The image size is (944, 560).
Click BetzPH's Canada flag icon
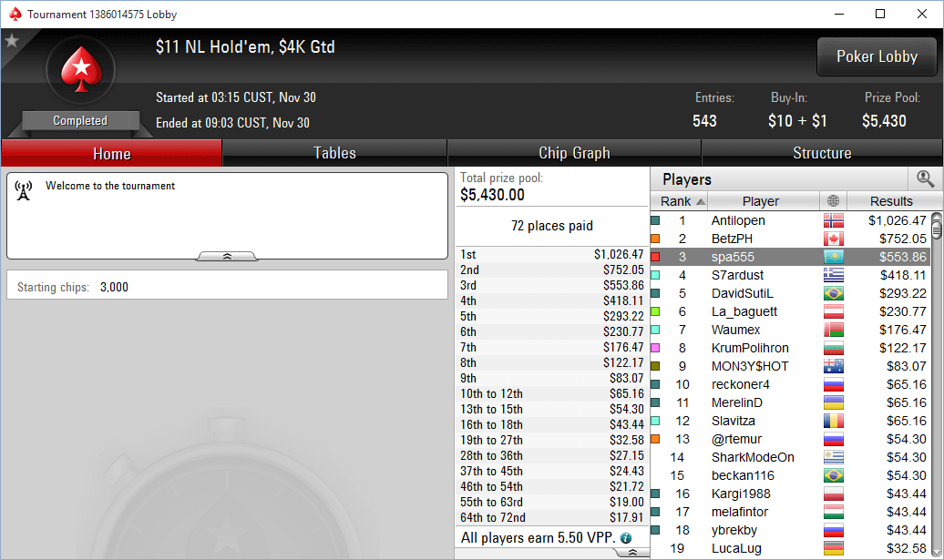pos(833,239)
